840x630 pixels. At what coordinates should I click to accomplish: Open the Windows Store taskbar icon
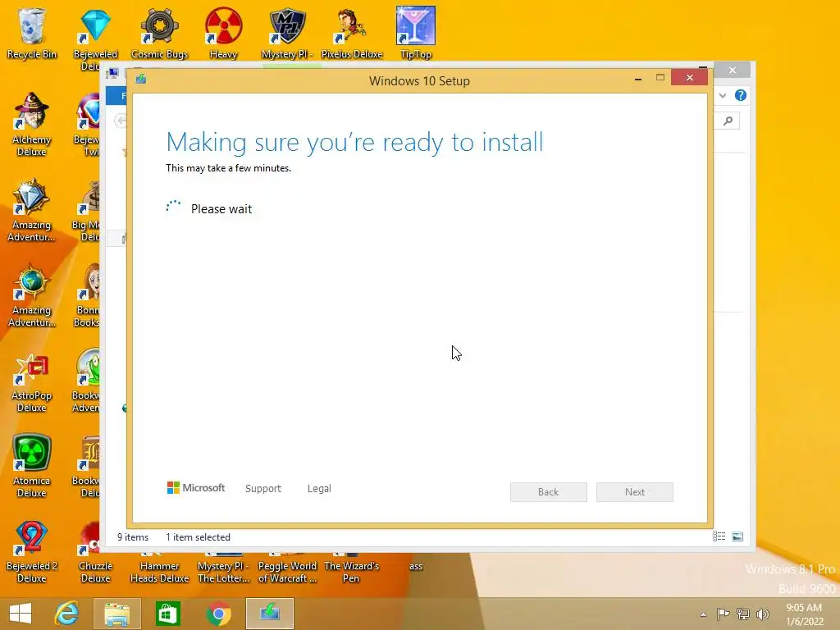[x=167, y=614]
